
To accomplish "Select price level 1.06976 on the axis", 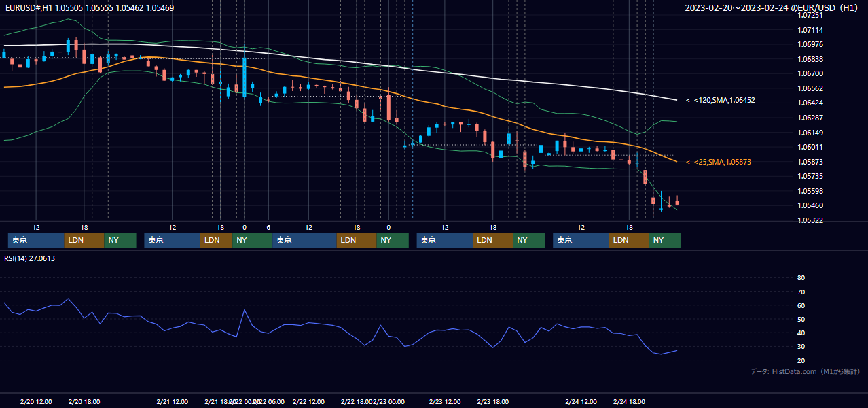I will [x=810, y=44].
